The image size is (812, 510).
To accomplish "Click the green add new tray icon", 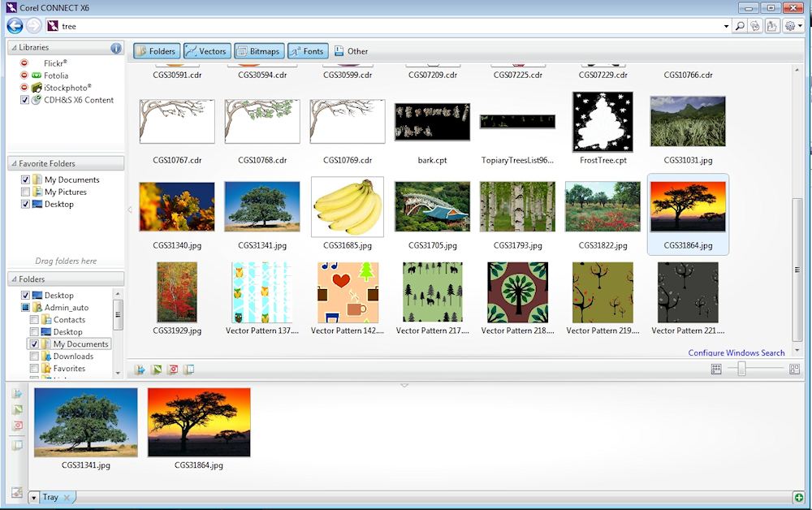I will 799,497.
